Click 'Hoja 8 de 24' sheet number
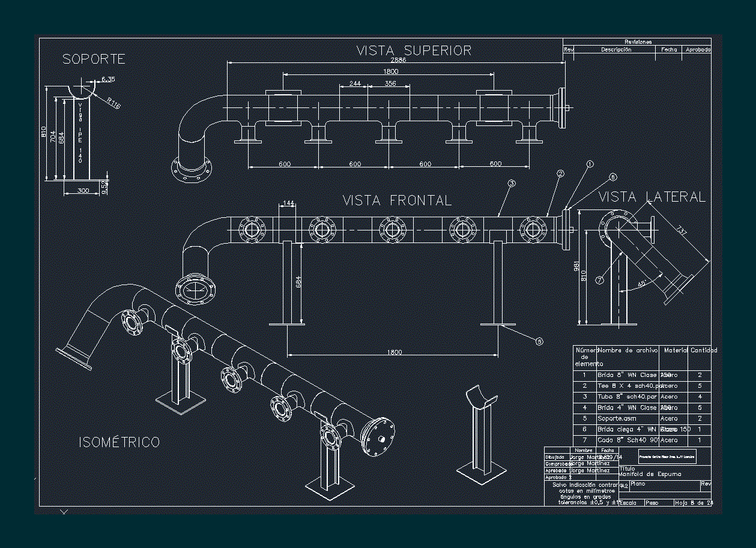Screen dimensions: 756x548 (693, 503)
